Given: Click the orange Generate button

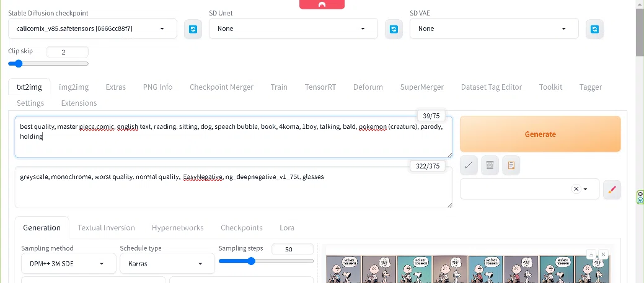Looking at the screenshot, I should 540,134.
